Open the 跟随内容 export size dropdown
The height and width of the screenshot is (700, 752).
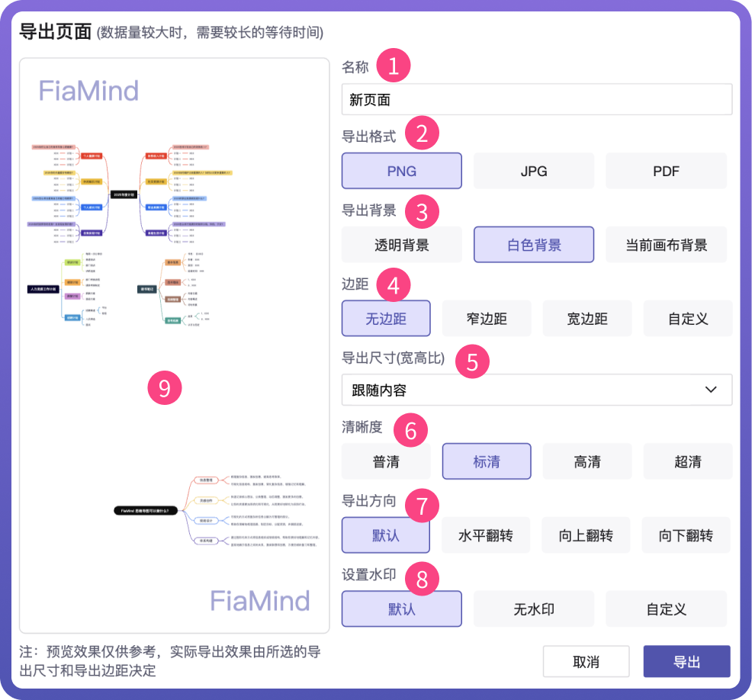(537, 390)
